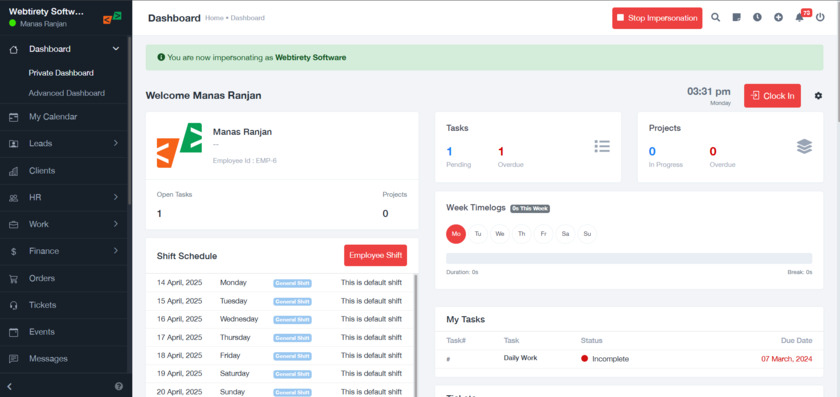The height and width of the screenshot is (397, 840).
Task: Open Advanced Dashboard submenu item
Action: tap(66, 93)
